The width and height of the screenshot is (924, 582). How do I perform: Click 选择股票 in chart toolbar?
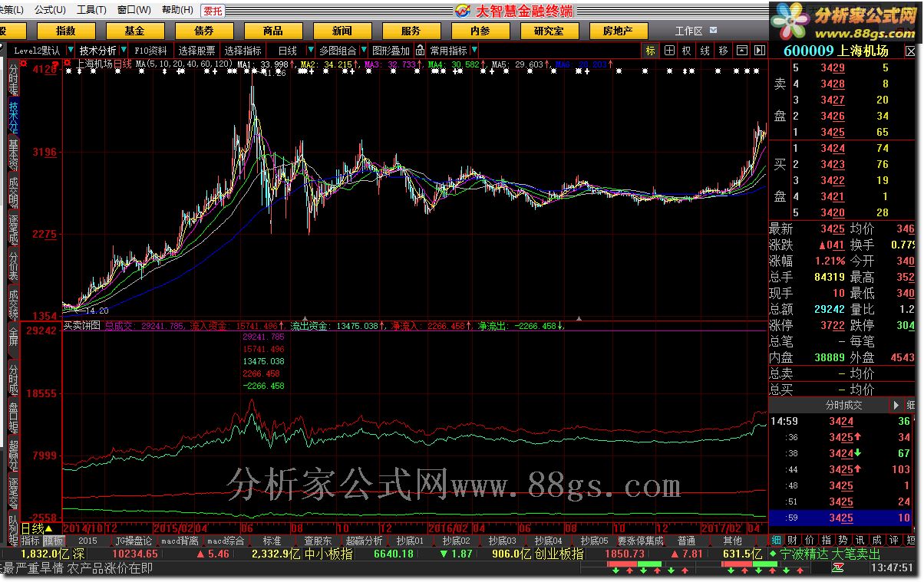[x=197, y=51]
